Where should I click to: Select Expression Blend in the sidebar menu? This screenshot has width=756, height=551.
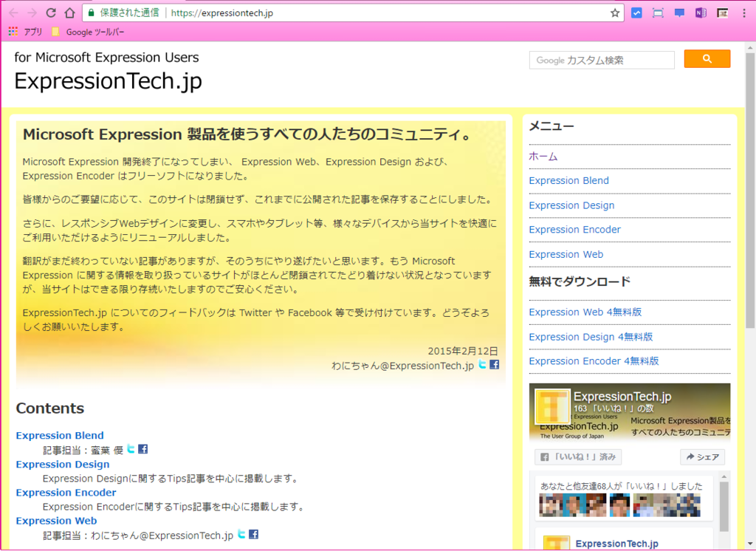pyautogui.click(x=569, y=180)
